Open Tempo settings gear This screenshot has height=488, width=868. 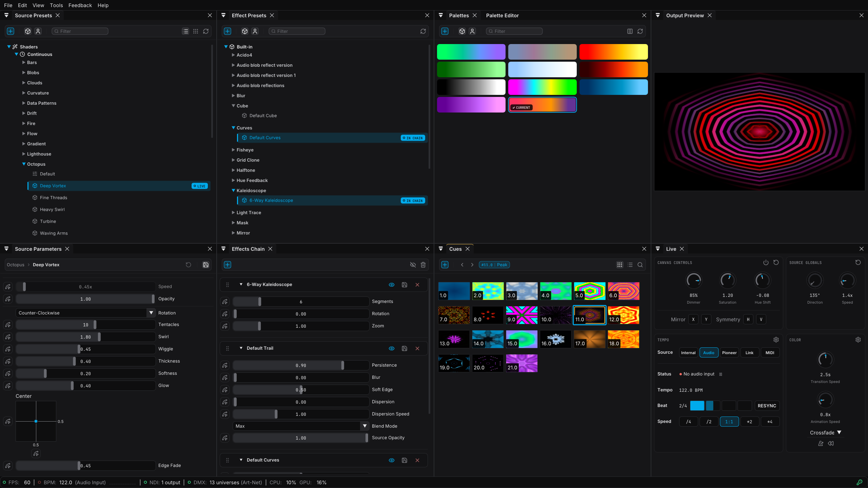tap(776, 340)
